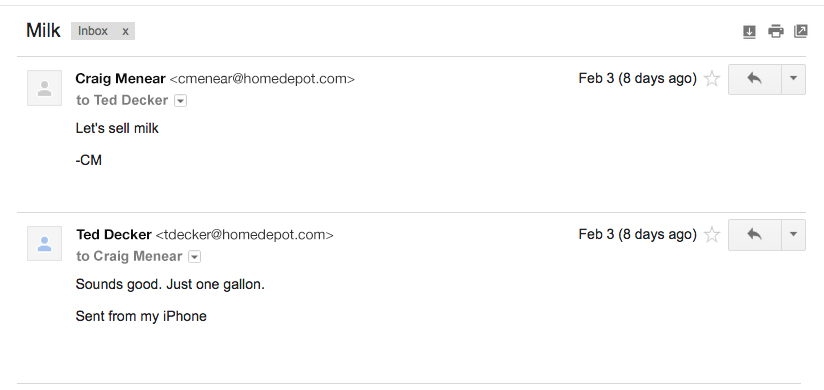The image size is (824, 390).
Task: Reply to Craig Menear's message
Action: [x=755, y=79]
